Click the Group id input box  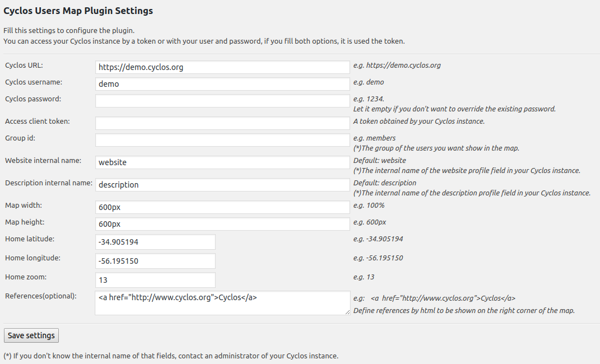(x=222, y=140)
